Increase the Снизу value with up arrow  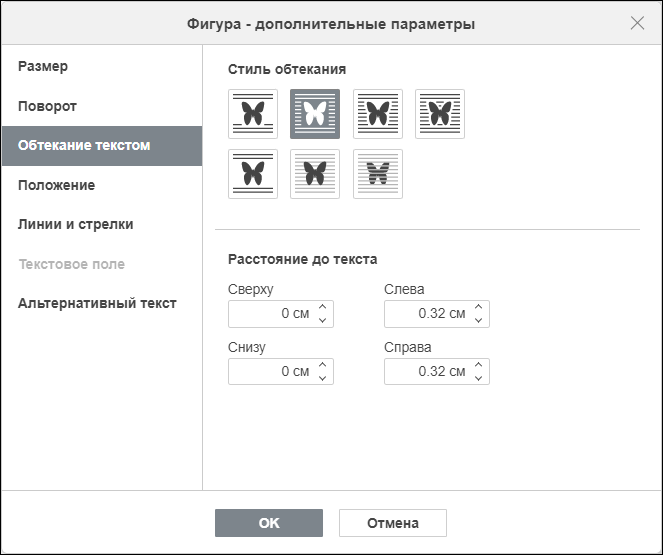click(323, 365)
